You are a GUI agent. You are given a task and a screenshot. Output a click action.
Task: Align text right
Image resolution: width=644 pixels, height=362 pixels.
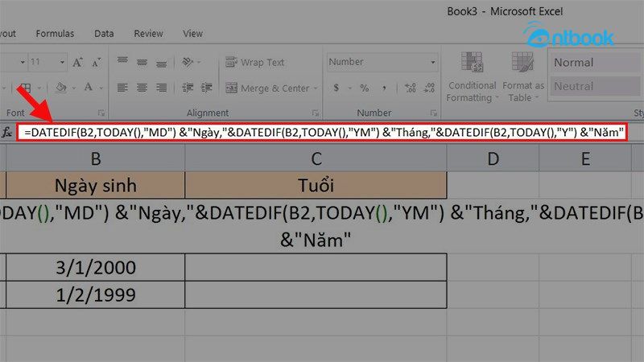click(162, 88)
